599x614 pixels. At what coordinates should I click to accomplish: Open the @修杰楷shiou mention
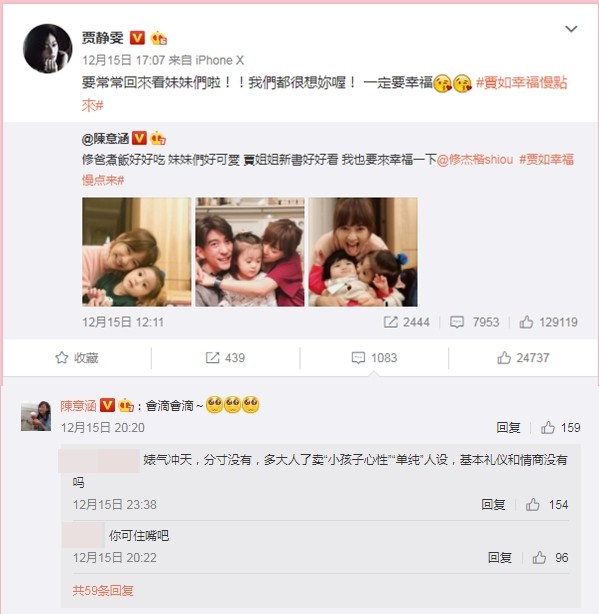tap(475, 159)
